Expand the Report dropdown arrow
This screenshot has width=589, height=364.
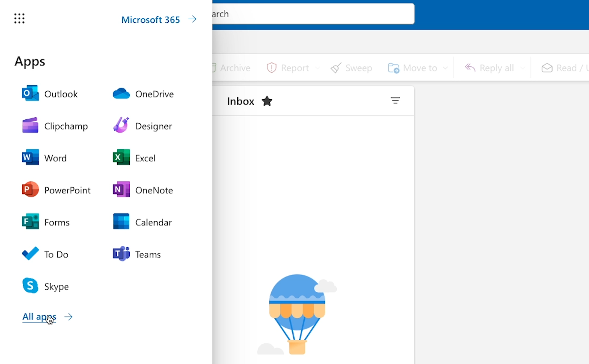tap(317, 68)
